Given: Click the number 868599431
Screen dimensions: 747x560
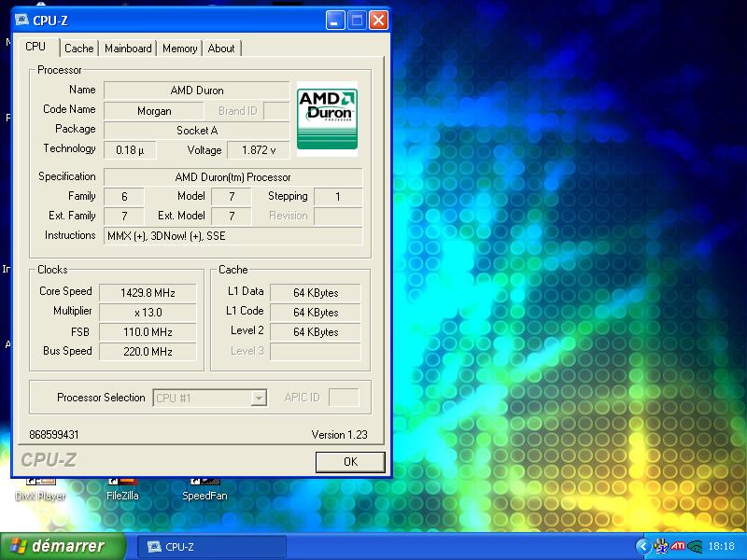Looking at the screenshot, I should tap(54, 435).
